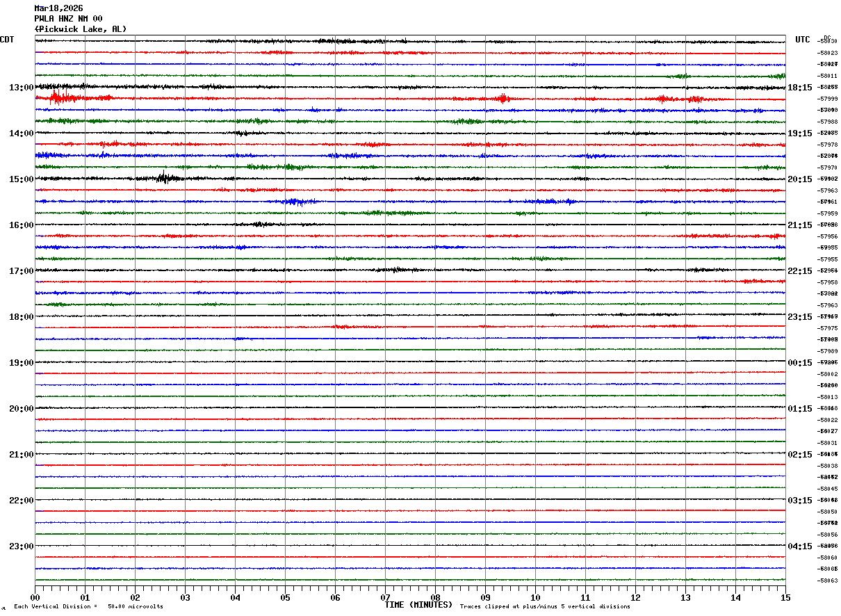Click the UTC timezone header
The width and height of the screenshot is (841, 616).
tap(803, 40)
